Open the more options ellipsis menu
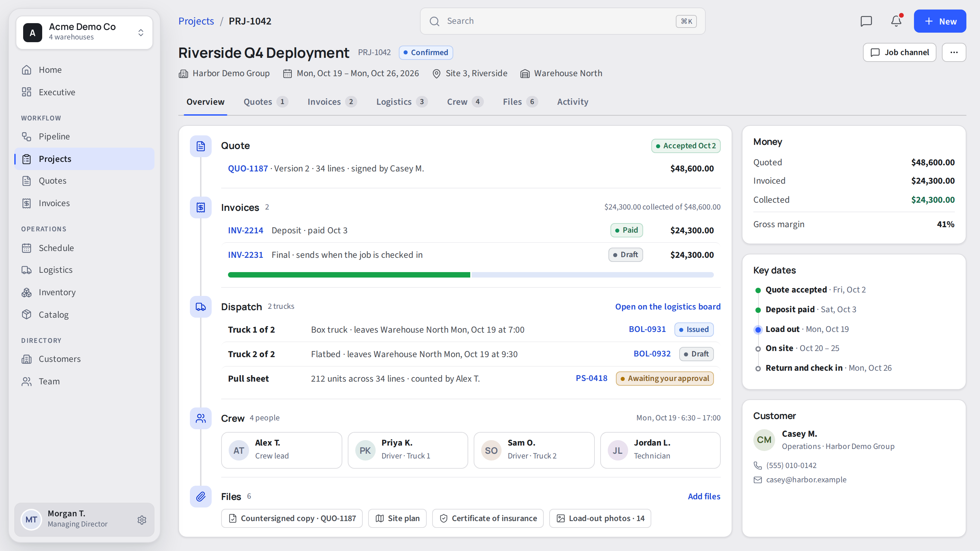The image size is (980, 551). (954, 52)
